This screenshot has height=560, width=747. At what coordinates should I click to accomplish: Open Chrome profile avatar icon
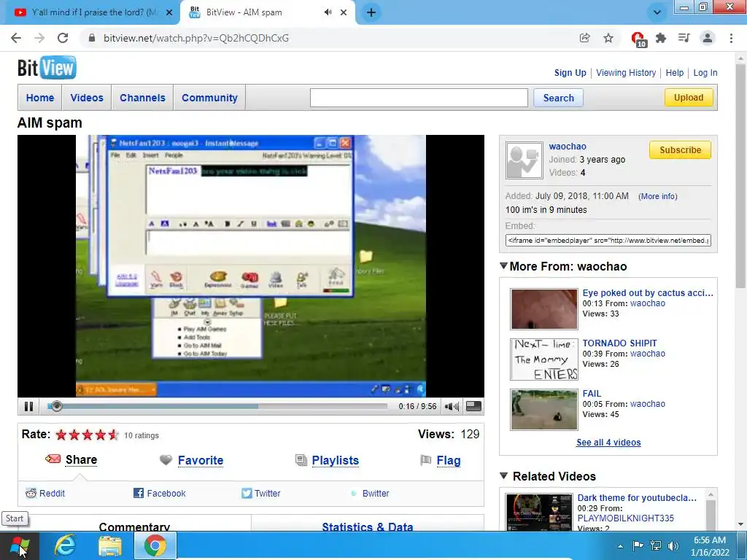point(708,38)
